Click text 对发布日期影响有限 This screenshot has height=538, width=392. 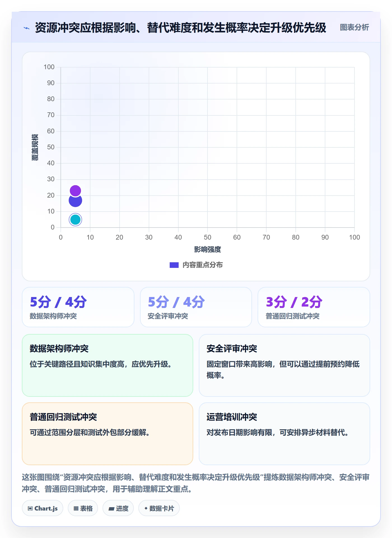[239, 433]
